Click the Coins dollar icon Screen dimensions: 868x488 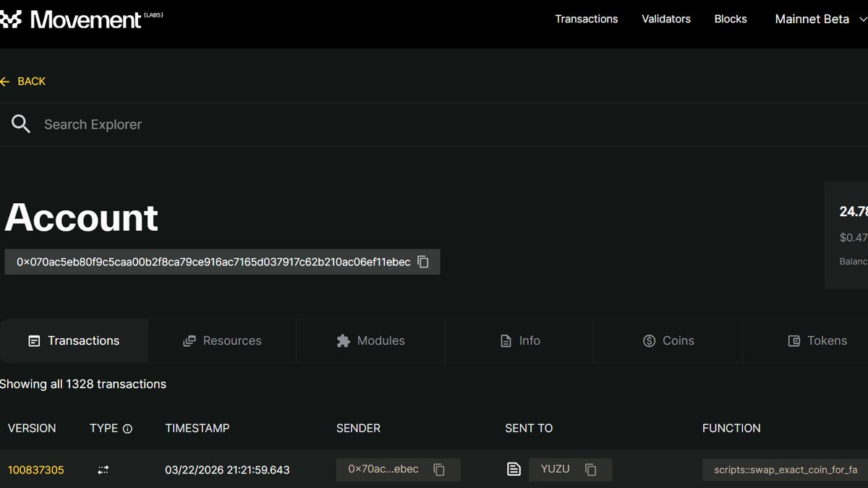point(649,341)
